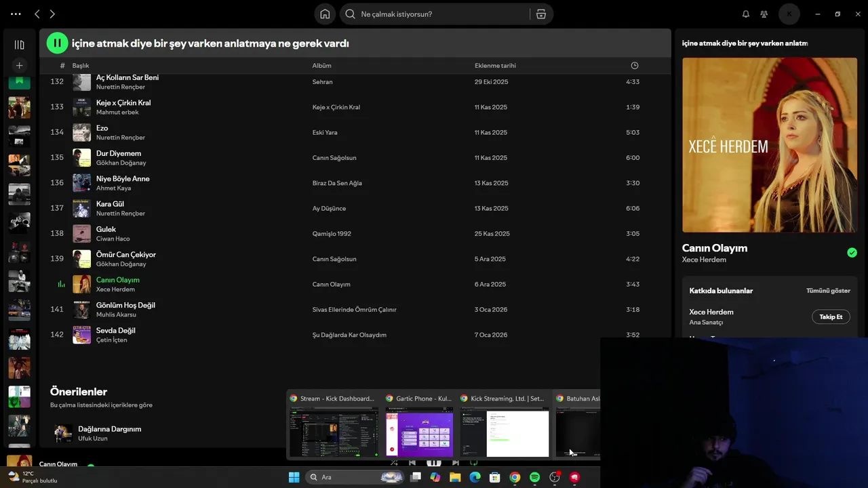The height and width of the screenshot is (488, 868).
Task: Go forward with the right arrow
Action: coord(52,14)
